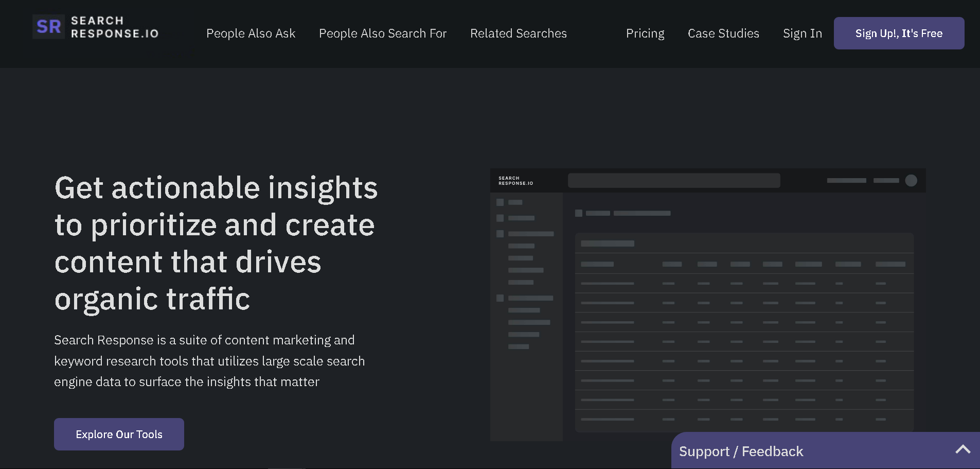Click the Search Response description paragraph
Screen dimensions: 980x469
coord(209,361)
